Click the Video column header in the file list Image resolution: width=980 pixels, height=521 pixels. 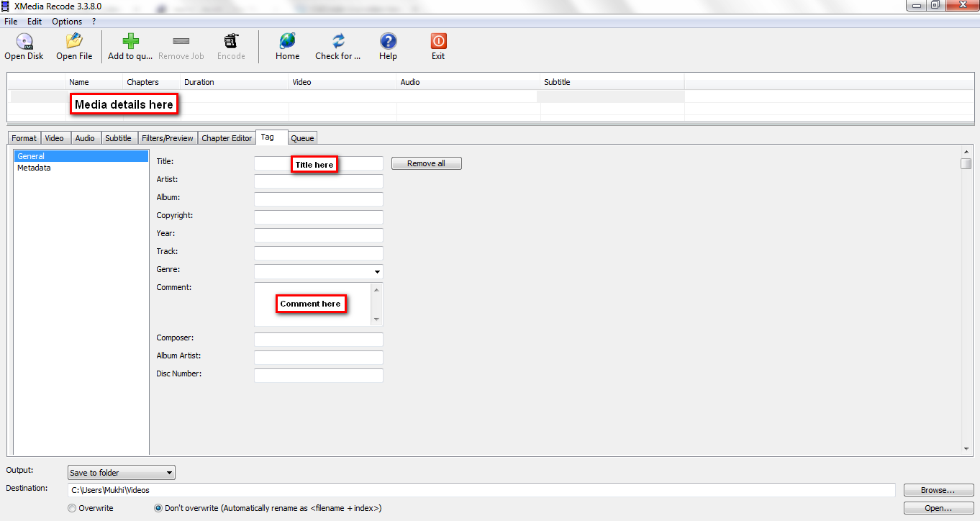click(342, 82)
